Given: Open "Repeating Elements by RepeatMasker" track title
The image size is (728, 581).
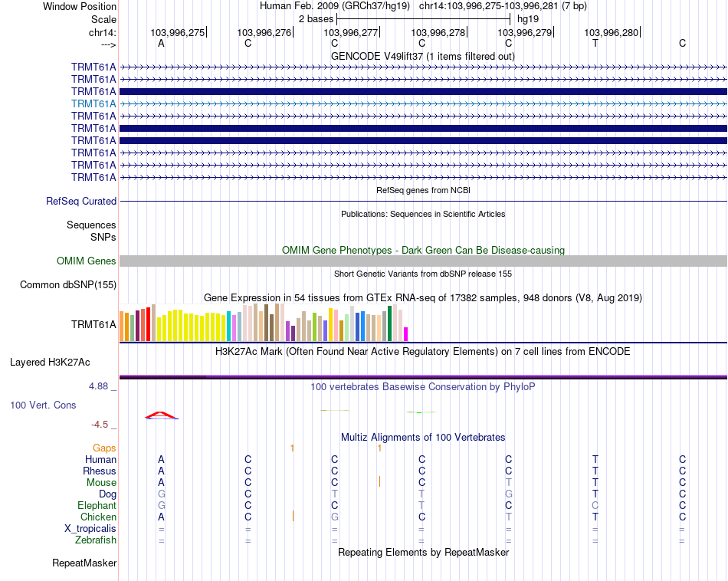Looking at the screenshot, I should coord(423,552).
